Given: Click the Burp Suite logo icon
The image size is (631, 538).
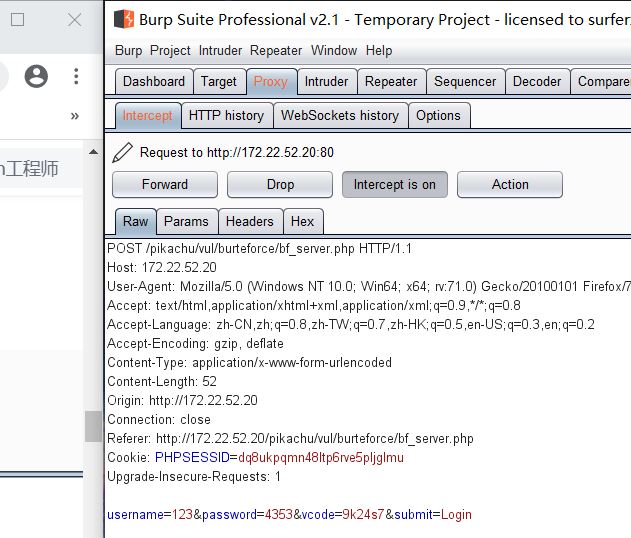Looking at the screenshot, I should (124, 19).
